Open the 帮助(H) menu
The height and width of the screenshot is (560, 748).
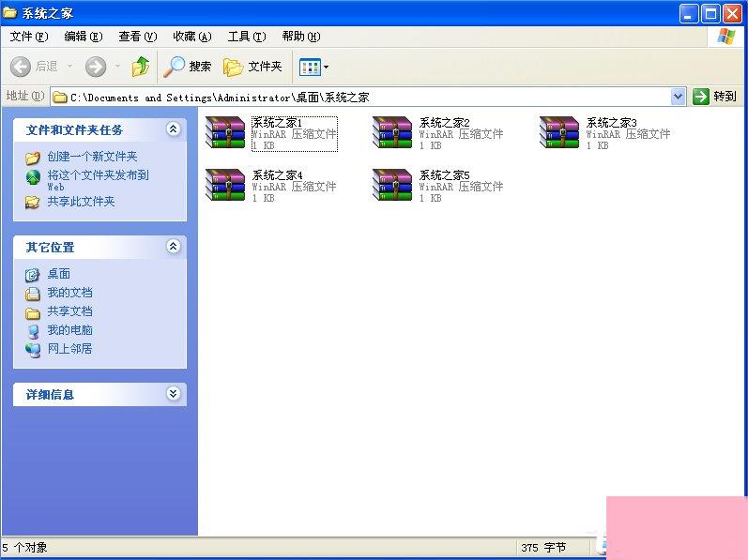(x=301, y=37)
